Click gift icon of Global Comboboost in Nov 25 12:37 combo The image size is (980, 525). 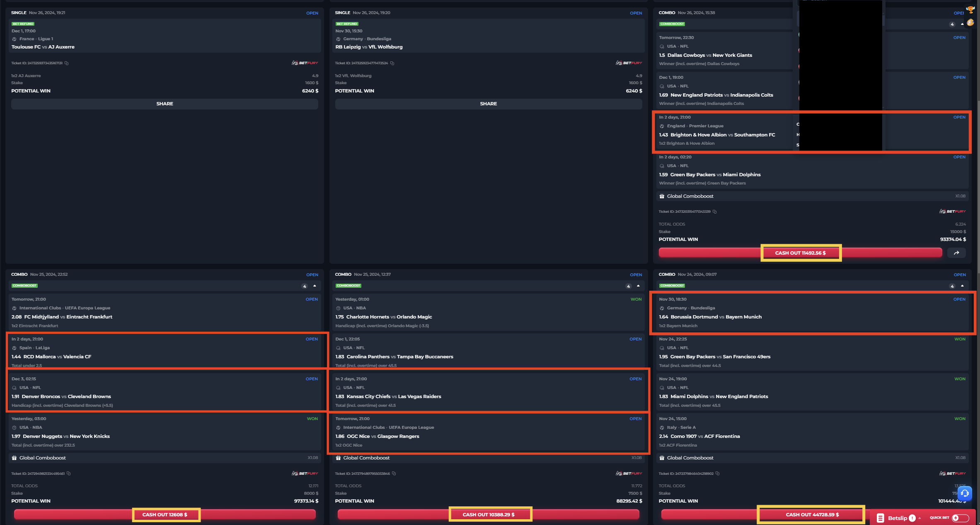[338, 458]
